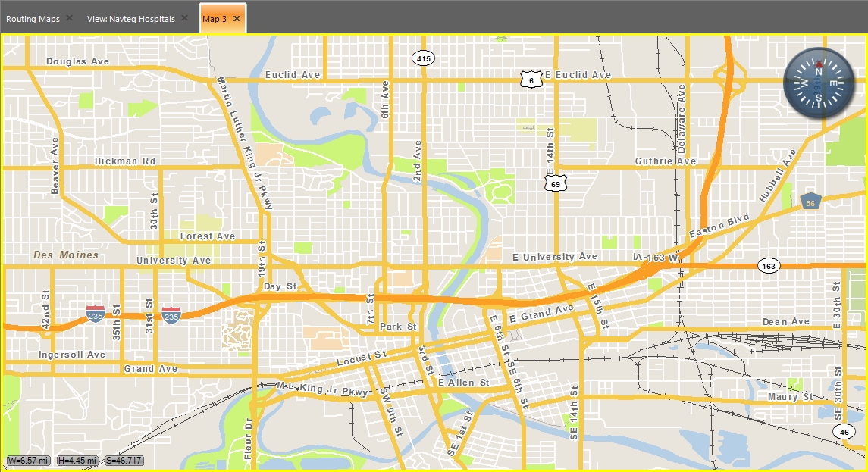
Task: Click the Des Moines city label
Action: [66, 255]
